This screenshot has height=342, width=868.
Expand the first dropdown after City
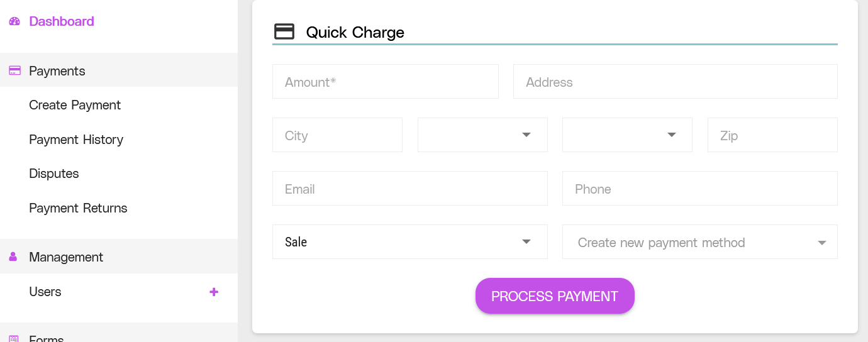click(482, 135)
